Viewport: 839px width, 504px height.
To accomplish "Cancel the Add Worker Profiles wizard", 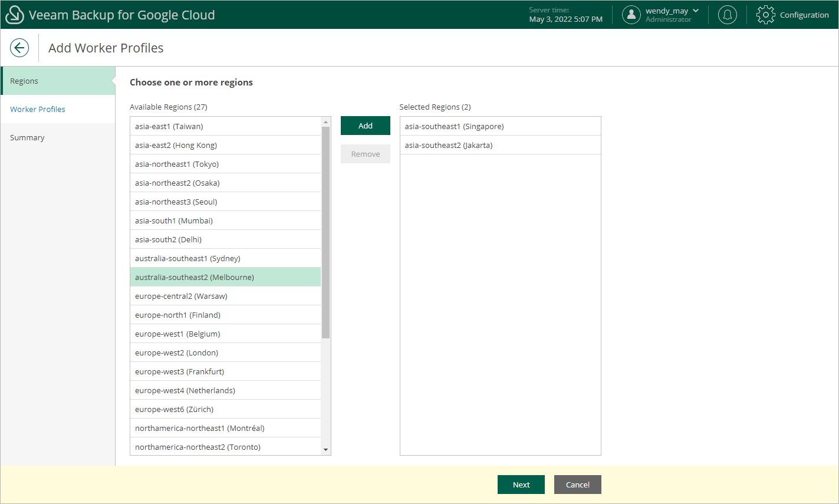I will click(578, 485).
